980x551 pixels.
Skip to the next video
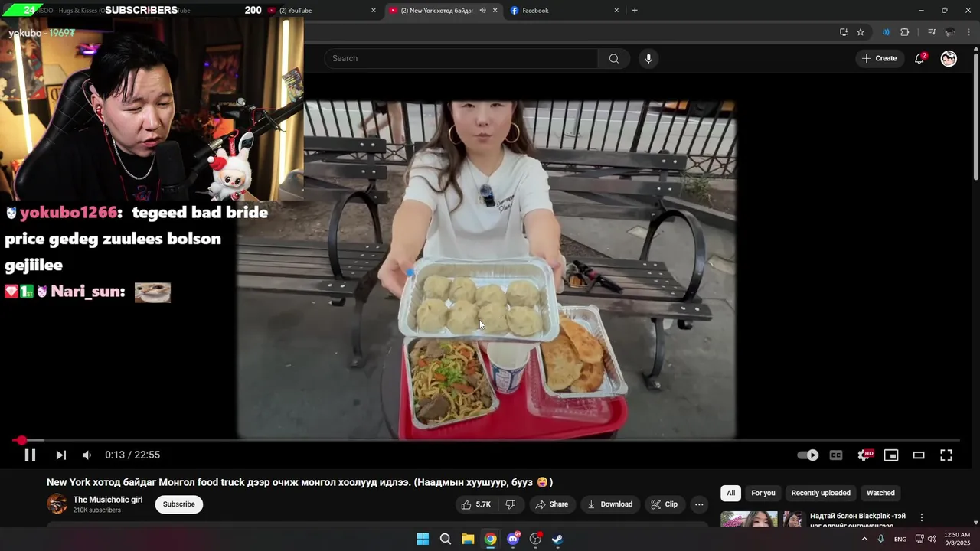60,455
